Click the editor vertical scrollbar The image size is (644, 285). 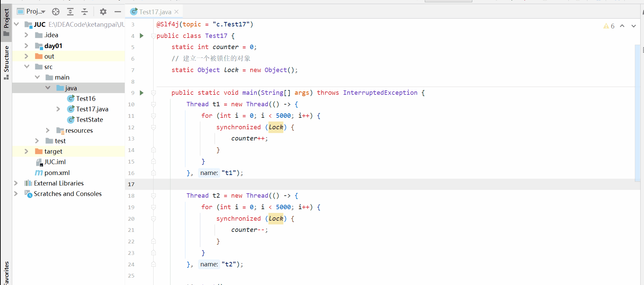tap(638, 112)
